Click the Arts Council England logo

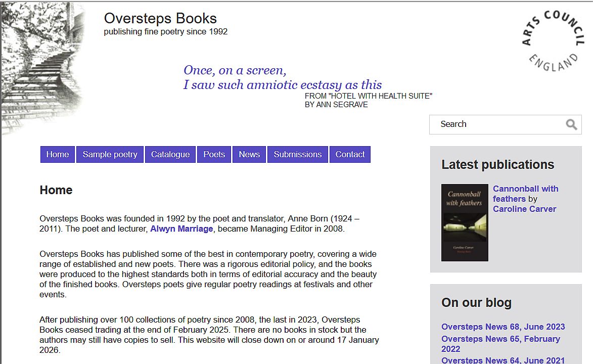pos(550,40)
